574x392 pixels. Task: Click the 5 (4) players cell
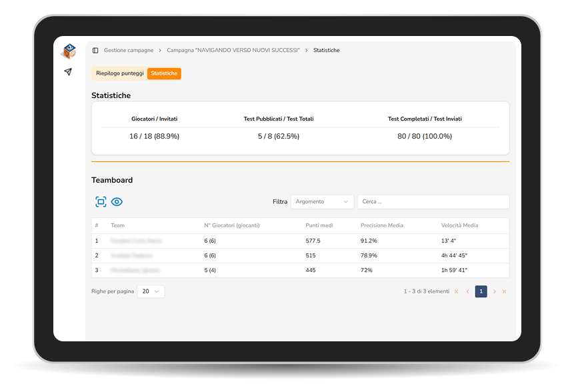point(210,270)
